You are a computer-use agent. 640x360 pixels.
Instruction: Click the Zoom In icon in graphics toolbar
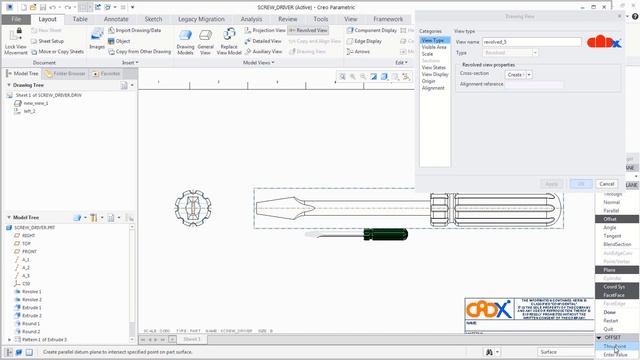coord(353,76)
